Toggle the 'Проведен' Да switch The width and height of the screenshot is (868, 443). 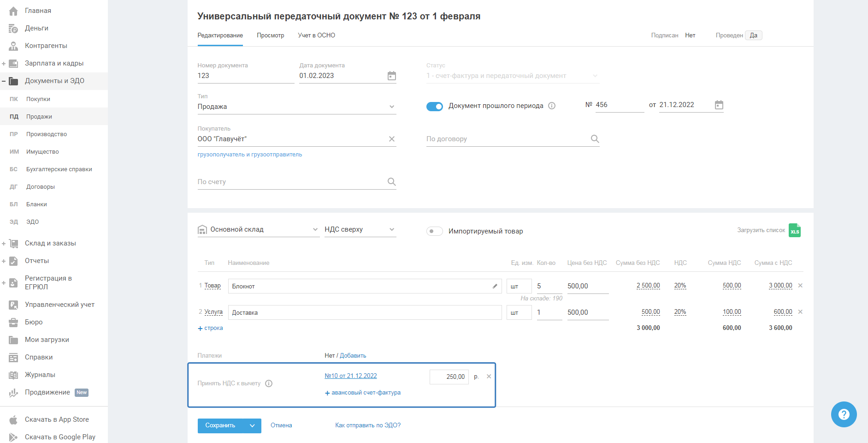[x=753, y=36]
